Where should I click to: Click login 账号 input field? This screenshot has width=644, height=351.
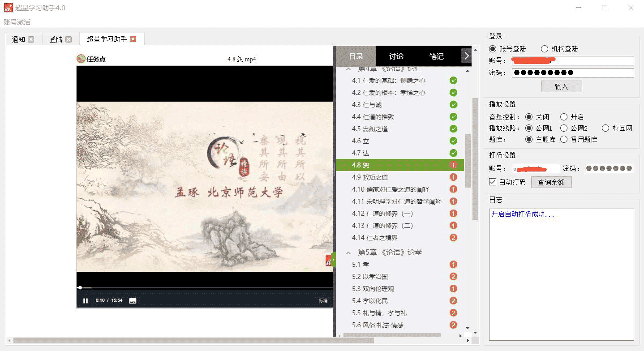click(x=573, y=60)
